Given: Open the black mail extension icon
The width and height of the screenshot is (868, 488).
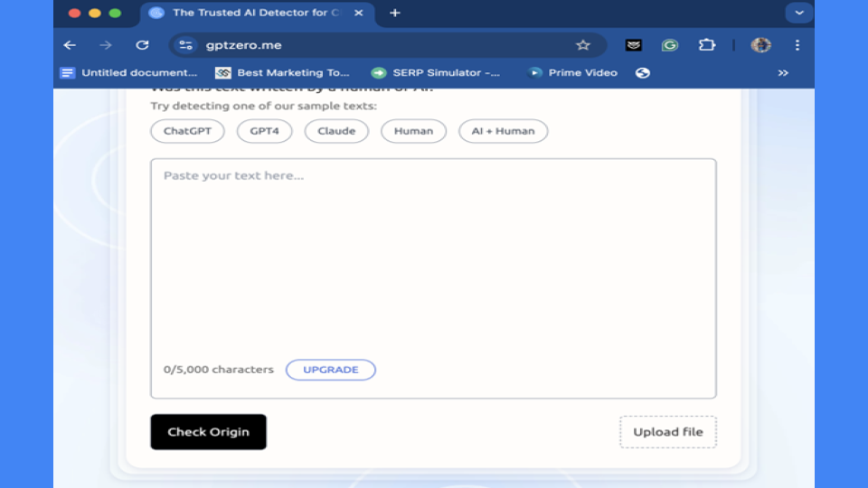Looking at the screenshot, I should (x=633, y=45).
